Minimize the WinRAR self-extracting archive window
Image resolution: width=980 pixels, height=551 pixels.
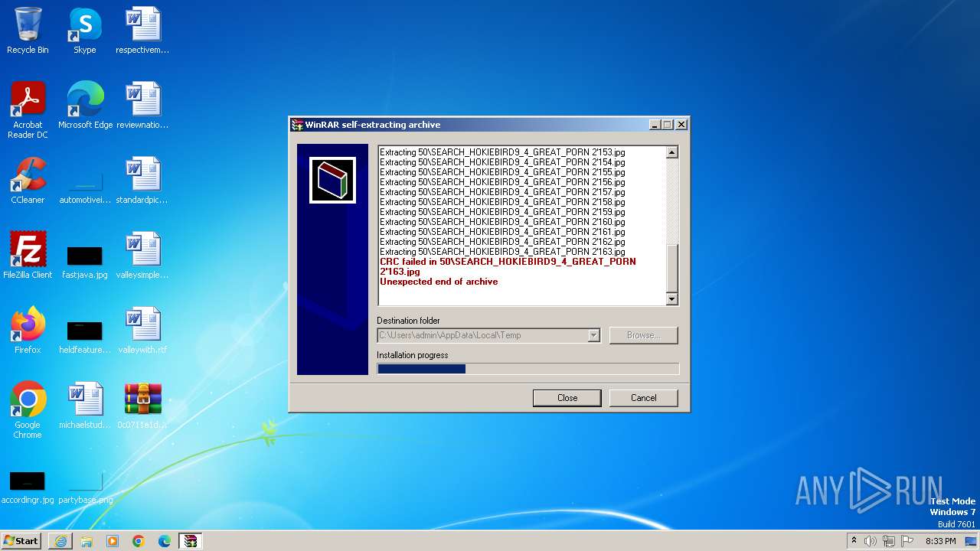pyautogui.click(x=655, y=125)
